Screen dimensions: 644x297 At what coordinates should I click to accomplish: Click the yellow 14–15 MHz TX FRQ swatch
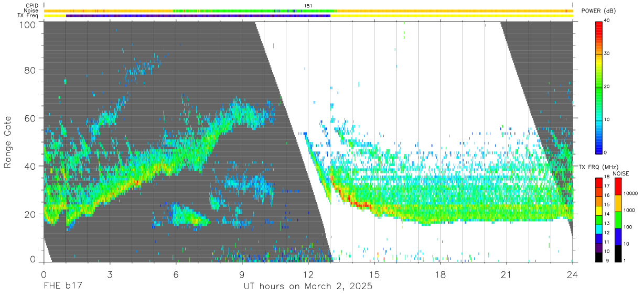tap(599, 211)
